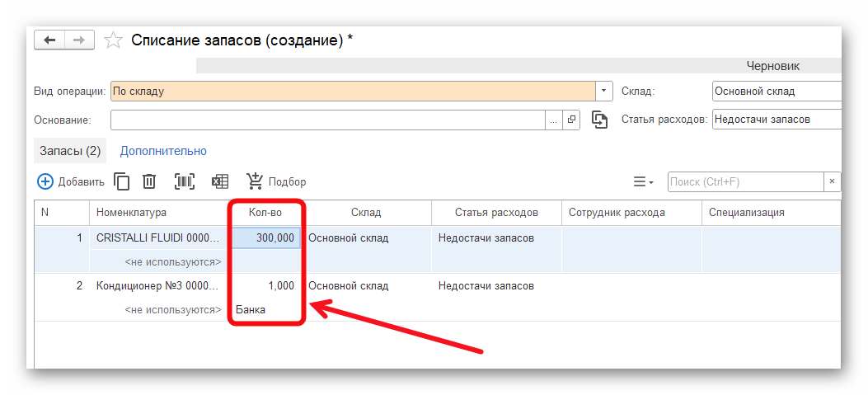Click row 1 Недостачи запасов cell
Screen dimensions: 868x395
click(x=496, y=238)
